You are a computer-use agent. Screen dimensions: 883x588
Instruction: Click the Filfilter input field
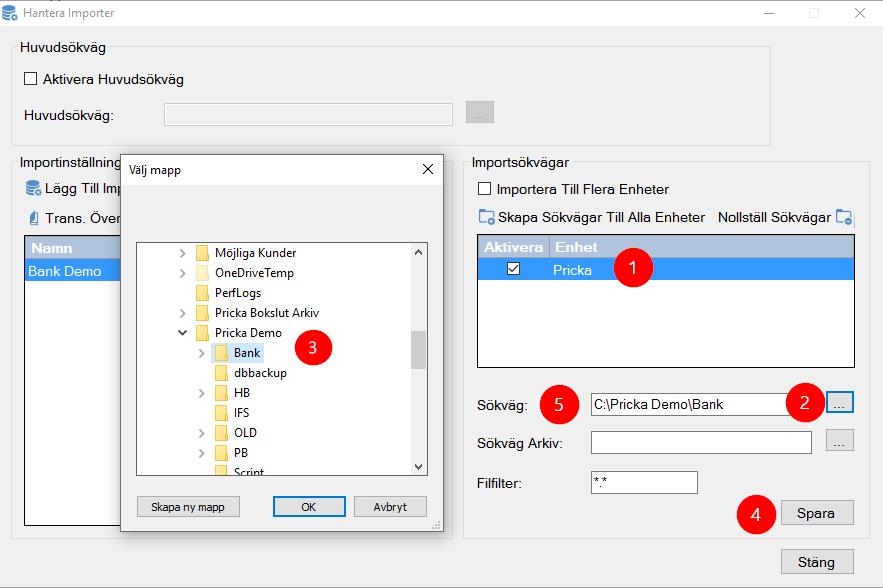coord(644,483)
